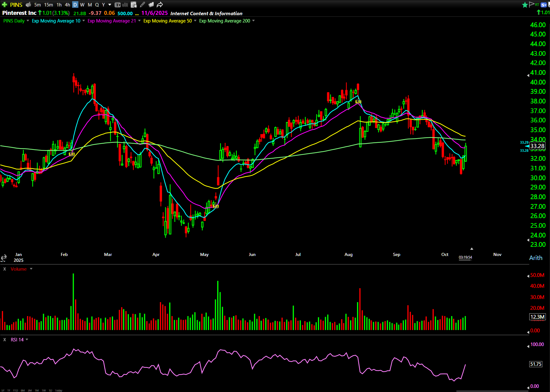Click the chart scroll arrows icon near Jan
The image size is (550, 392).
coord(4,258)
